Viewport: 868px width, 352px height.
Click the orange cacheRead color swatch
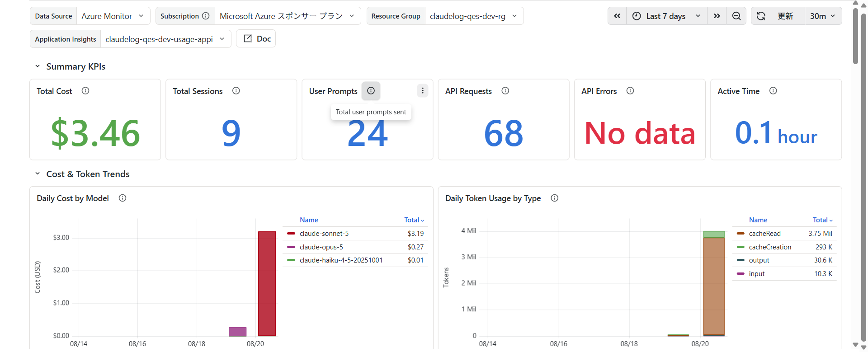pyautogui.click(x=741, y=234)
